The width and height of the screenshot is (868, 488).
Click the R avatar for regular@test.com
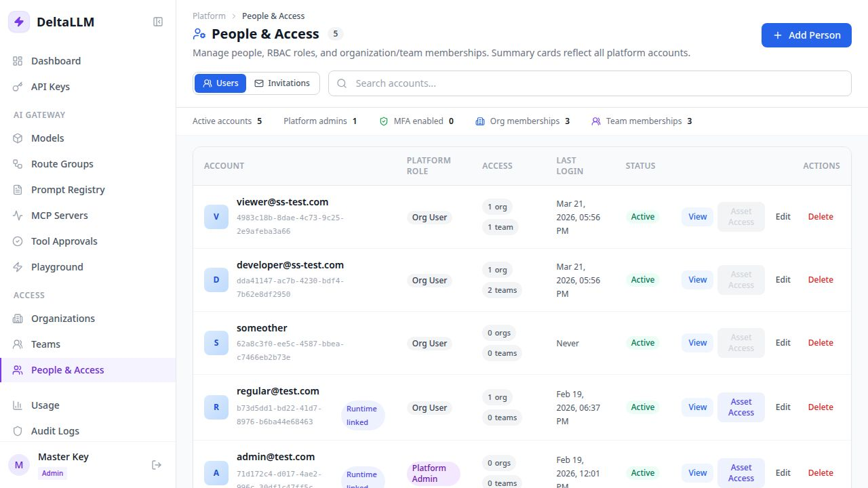216,407
